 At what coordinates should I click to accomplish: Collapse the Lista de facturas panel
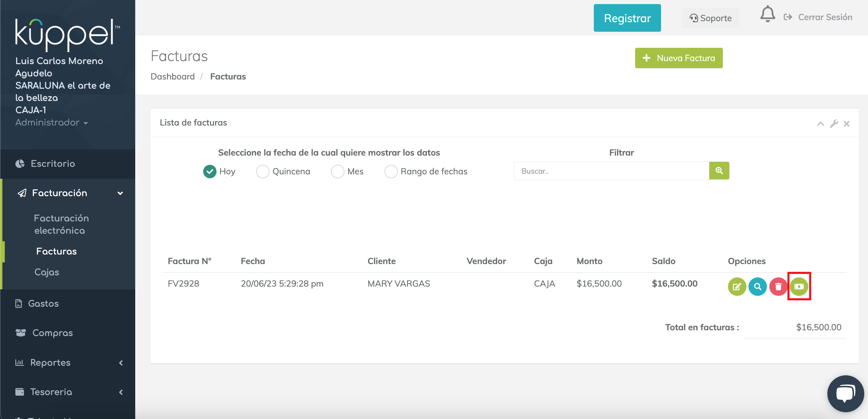pos(820,124)
